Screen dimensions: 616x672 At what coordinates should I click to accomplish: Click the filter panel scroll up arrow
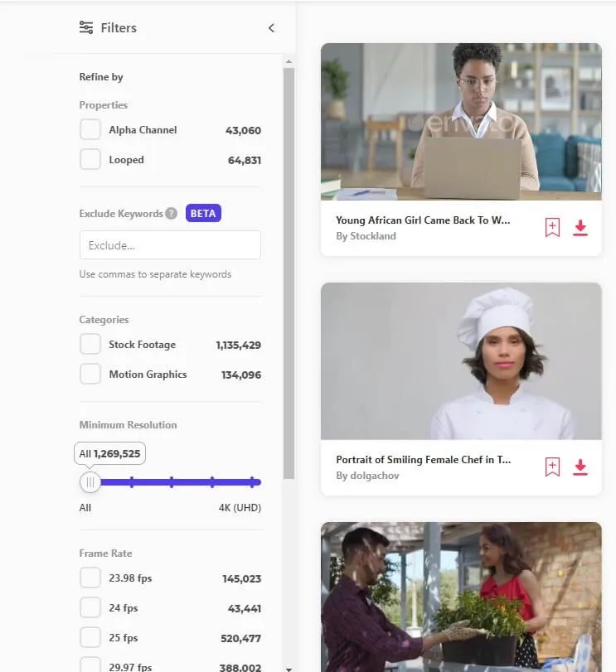[x=289, y=61]
